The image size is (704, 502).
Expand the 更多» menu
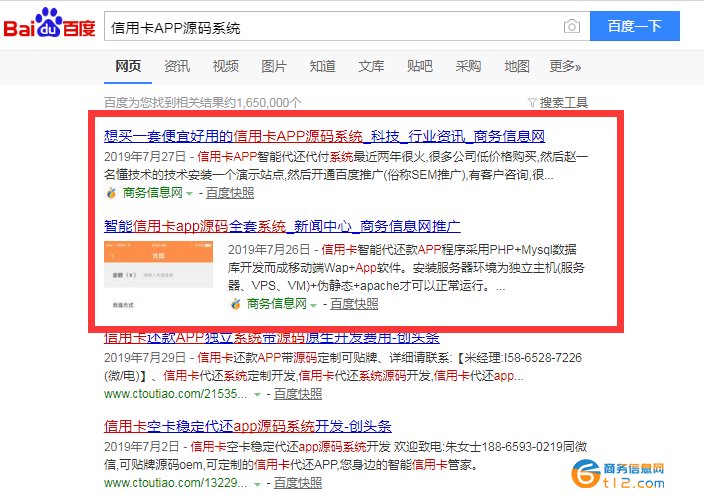pyautogui.click(x=565, y=66)
